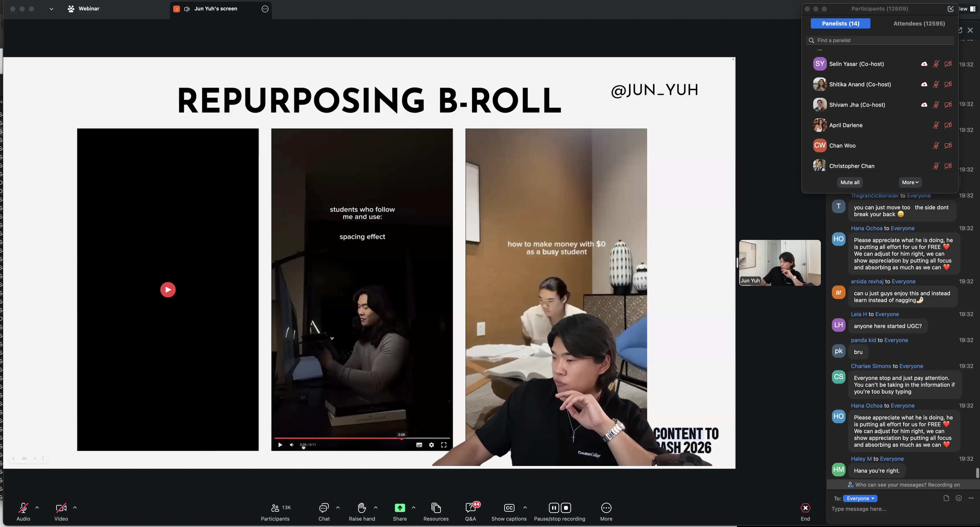Select the Panelists (14) tab

pyautogui.click(x=840, y=24)
